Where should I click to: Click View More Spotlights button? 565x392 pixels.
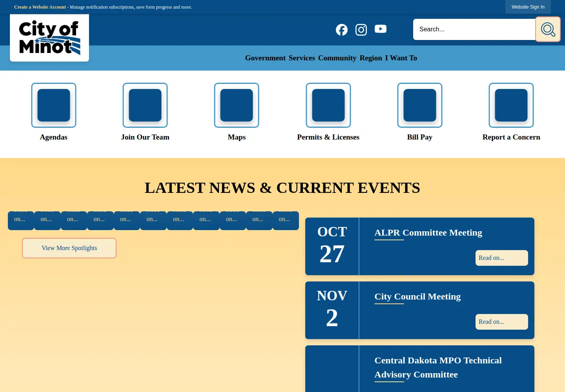point(69,248)
